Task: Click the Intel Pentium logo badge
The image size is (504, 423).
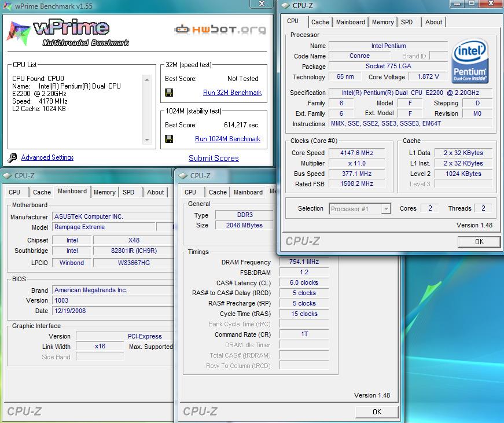Action: point(470,61)
